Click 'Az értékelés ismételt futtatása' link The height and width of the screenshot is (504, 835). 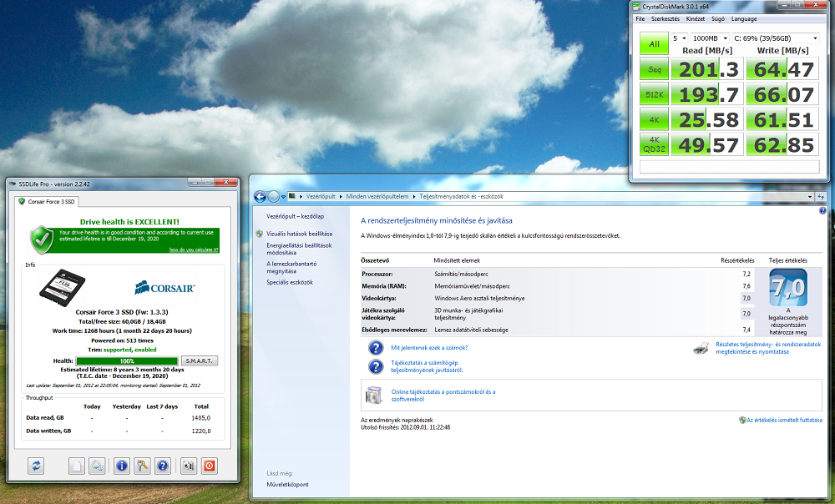point(784,421)
